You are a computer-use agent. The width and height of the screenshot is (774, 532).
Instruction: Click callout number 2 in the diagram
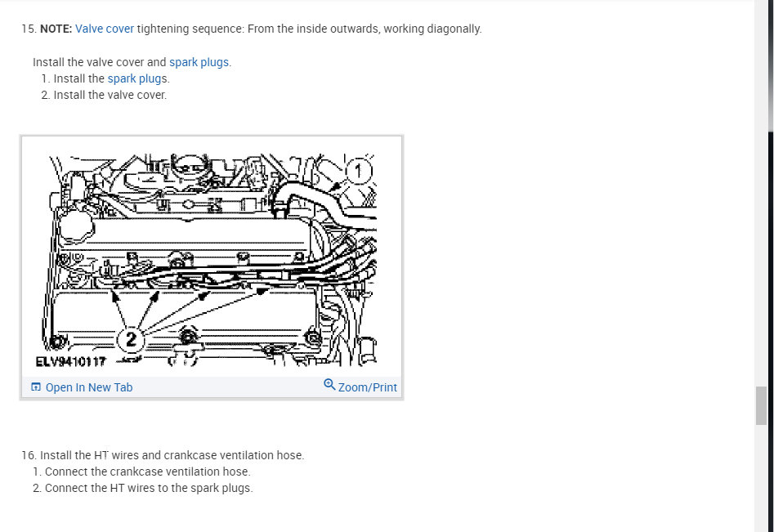[x=130, y=339]
